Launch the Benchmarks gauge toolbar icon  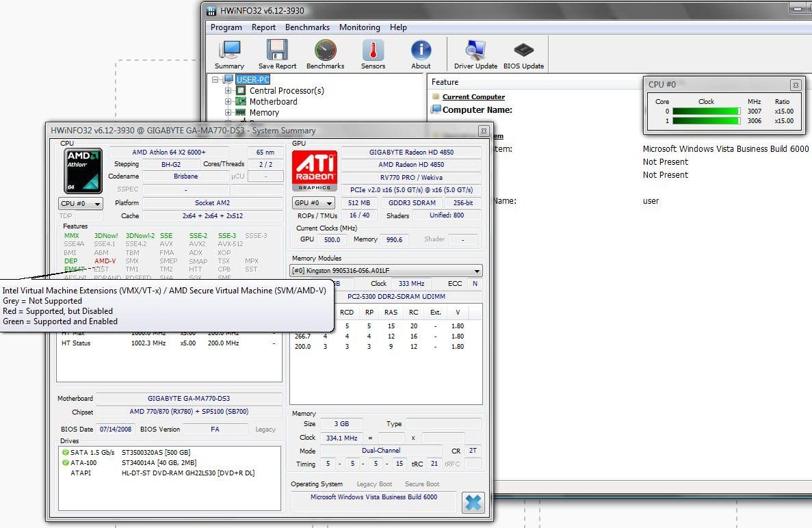[x=325, y=54]
